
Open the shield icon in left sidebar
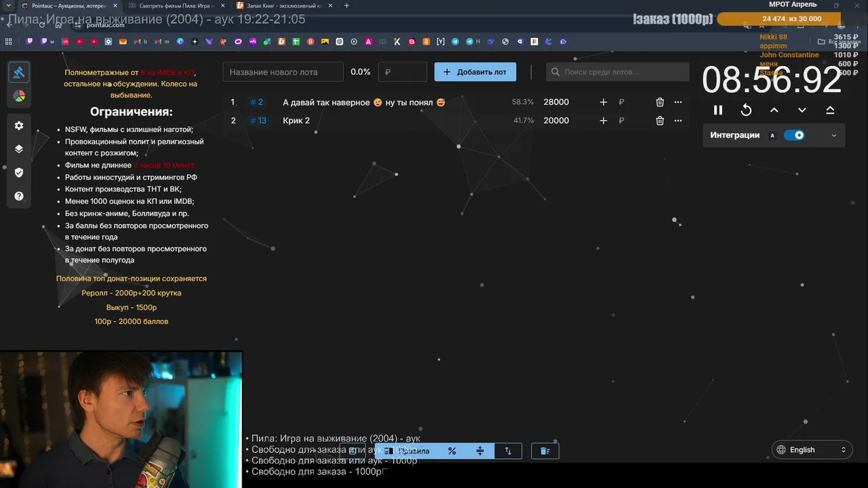(x=19, y=173)
